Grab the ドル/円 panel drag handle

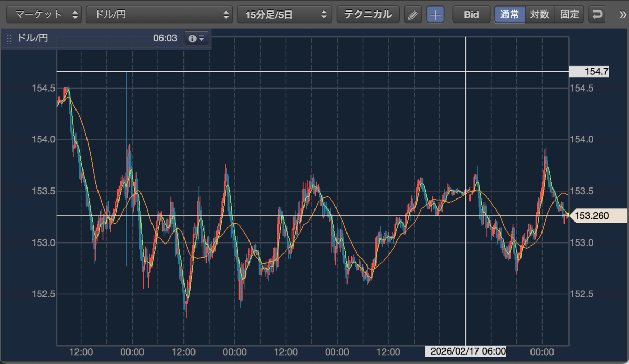[x=9, y=38]
